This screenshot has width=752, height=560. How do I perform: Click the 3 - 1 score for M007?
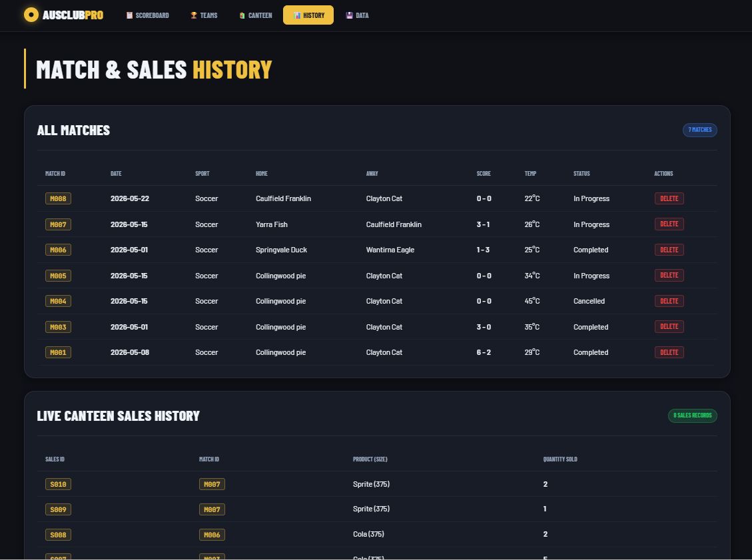(x=483, y=224)
